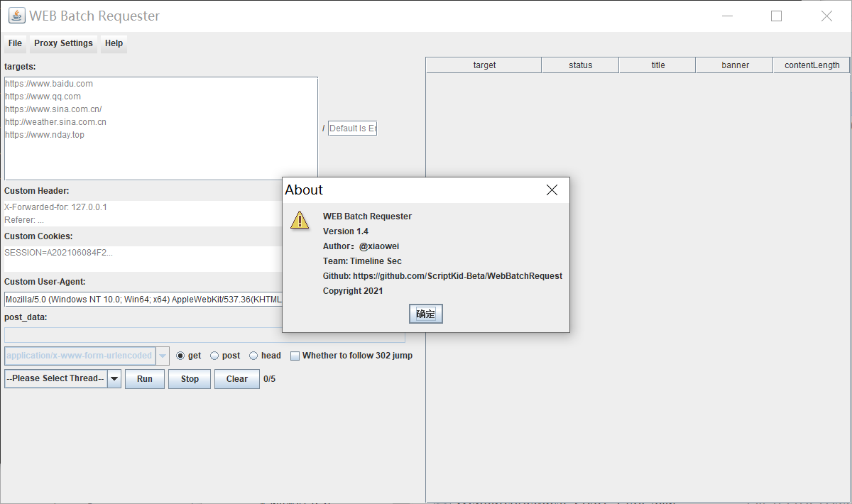Viewport: 852px width, 504px height.
Task: Click the warning triangle in the About dialog
Action: pos(300,220)
